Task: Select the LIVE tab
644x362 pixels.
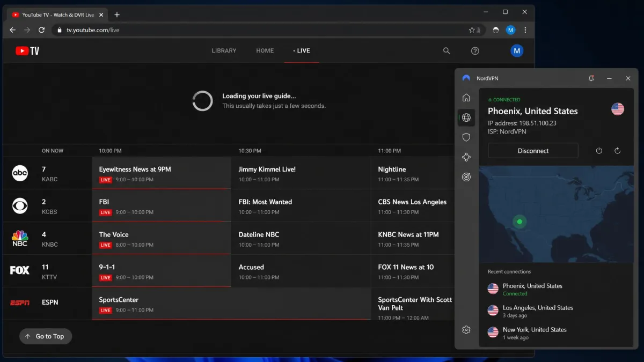Action: pos(302,51)
